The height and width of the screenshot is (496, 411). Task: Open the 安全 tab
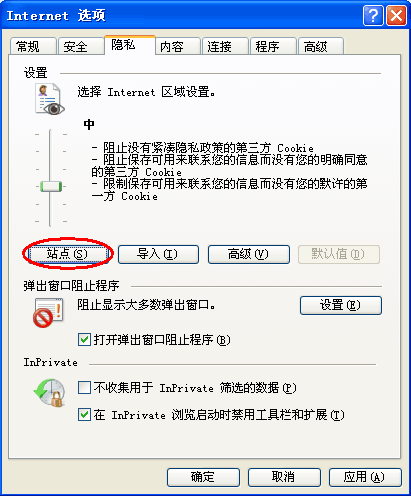click(81, 46)
